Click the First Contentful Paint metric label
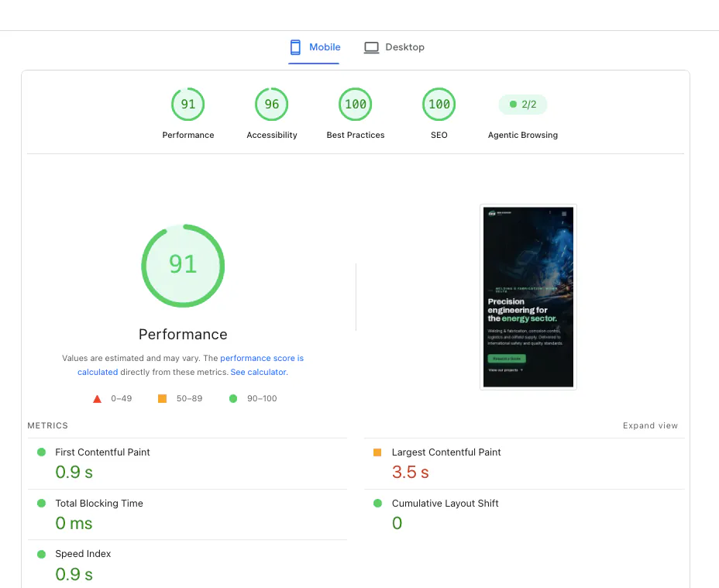Screen dimensions: 719x588 point(102,452)
